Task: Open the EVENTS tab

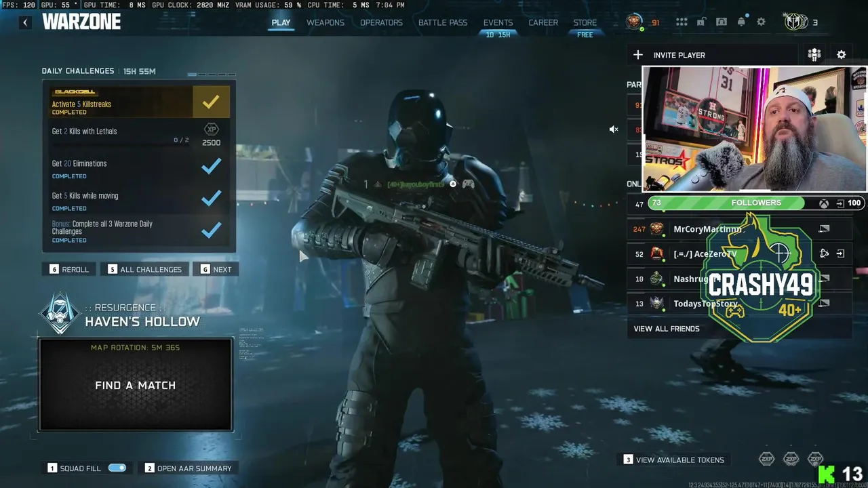Action: pyautogui.click(x=498, y=22)
